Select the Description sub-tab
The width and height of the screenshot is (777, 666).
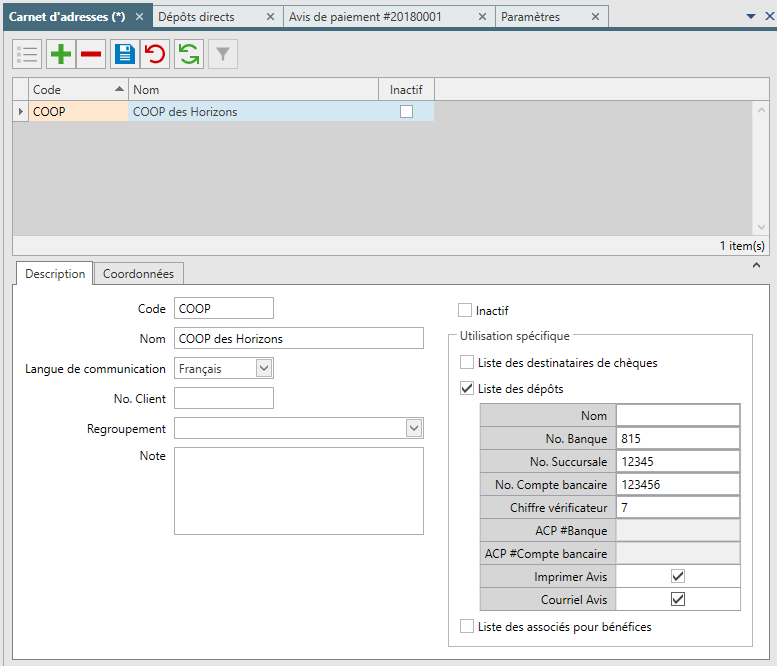click(55, 274)
